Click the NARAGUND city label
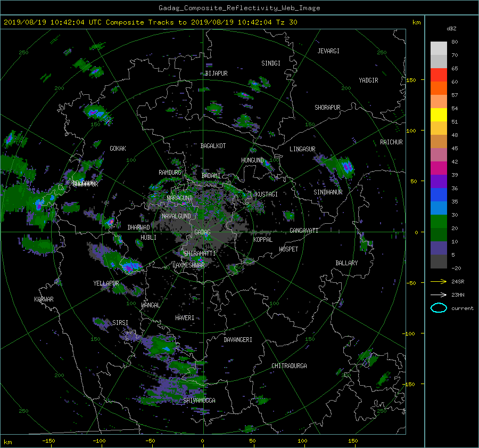Image resolution: width=479 pixels, height=448 pixels. (180, 198)
